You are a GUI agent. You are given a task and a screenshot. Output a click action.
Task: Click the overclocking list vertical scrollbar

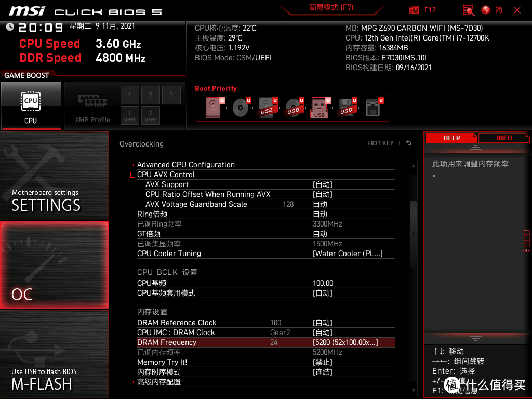point(414,234)
